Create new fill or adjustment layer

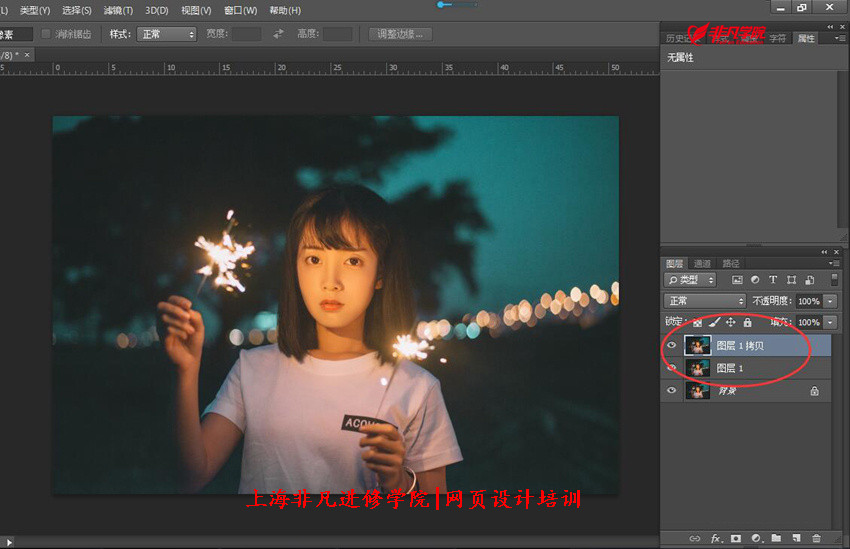tap(757, 538)
